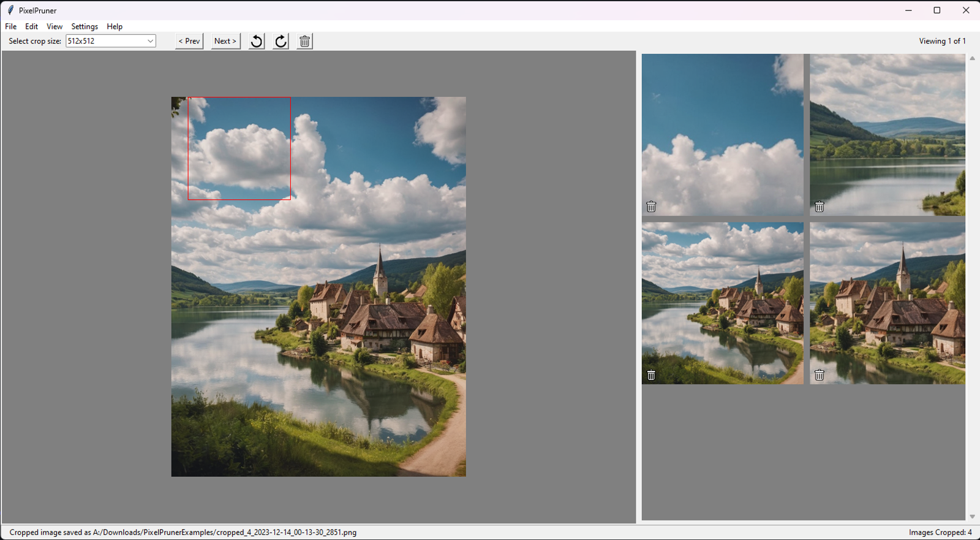Viewport: 980px width, 540px height.
Task: Select the lake with village reflection thumbnail
Action: (723, 303)
